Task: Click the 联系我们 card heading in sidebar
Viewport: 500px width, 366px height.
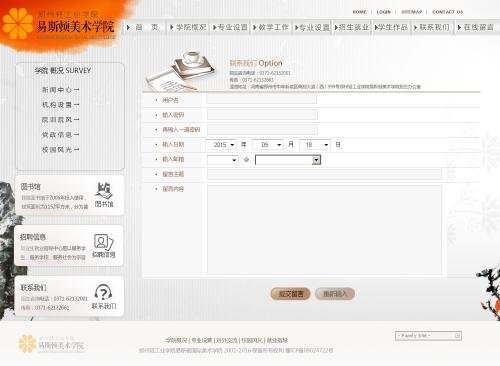Action: [x=33, y=287]
